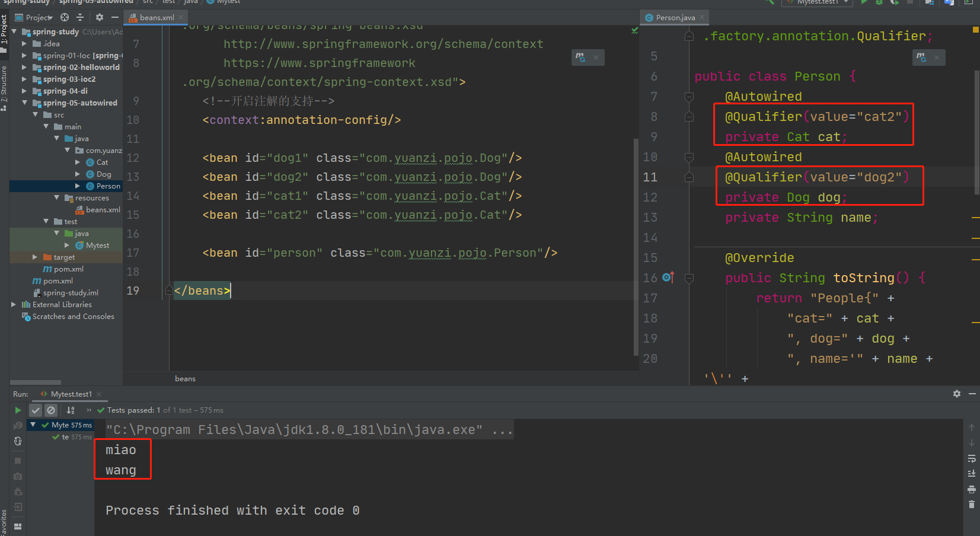Image resolution: width=980 pixels, height=536 pixels.
Task: Toggle the Favorites tool window stripe
Action: (4, 522)
